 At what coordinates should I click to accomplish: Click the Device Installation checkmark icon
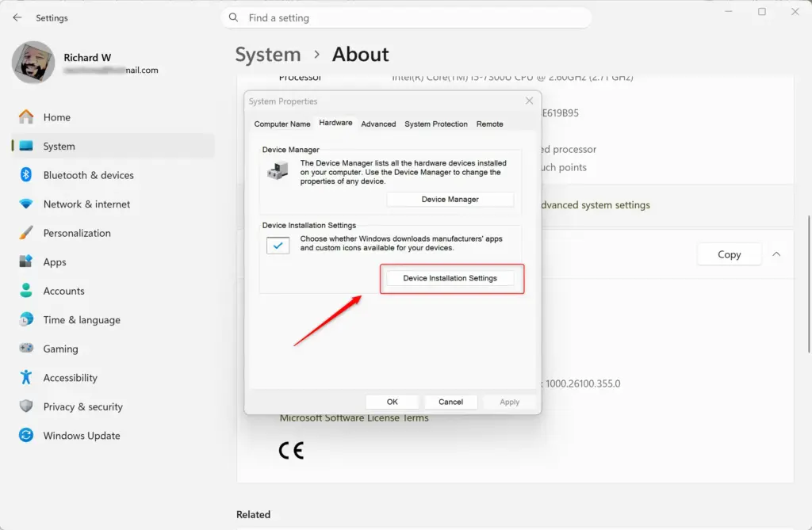(278, 246)
